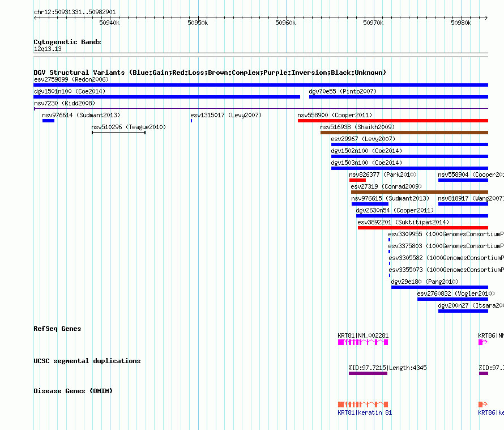Click the esv3892201 (Suktitipat2014) red bar
Screen dimensions: 504x430
tap(423, 228)
